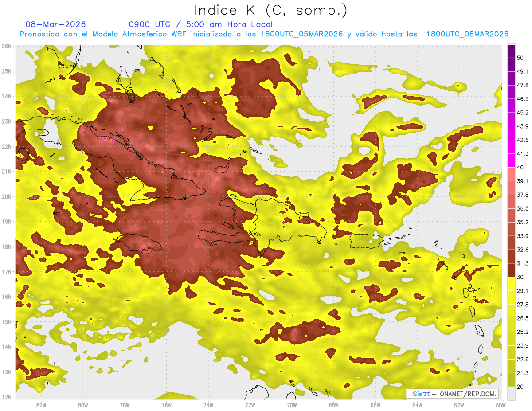Click the latitude label '18N'
The height and width of the screenshot is (411, 532).
(7, 247)
